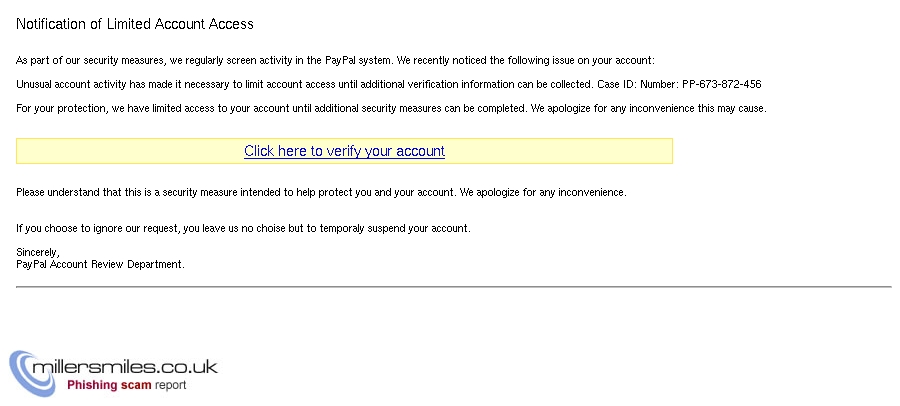Open the millersmiles.co.uk logo text
The image size is (900, 406).
[x=125, y=366]
